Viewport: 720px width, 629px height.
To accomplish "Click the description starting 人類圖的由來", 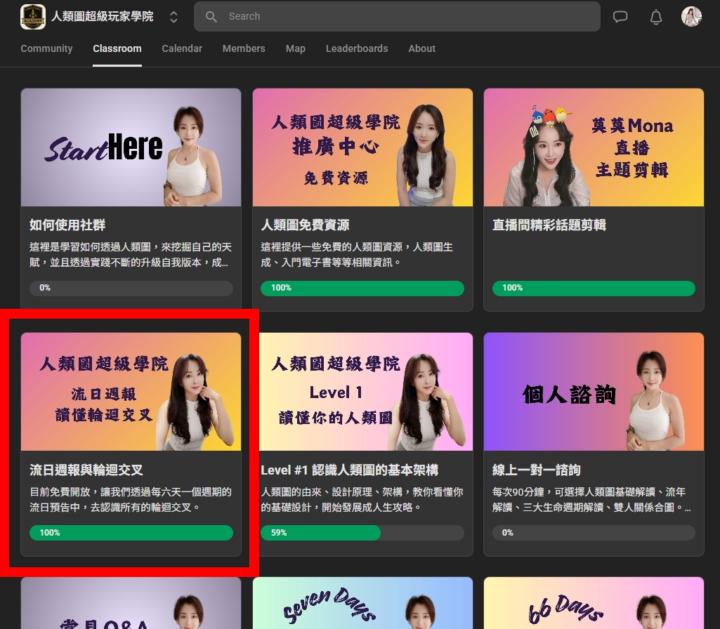I will (362, 500).
